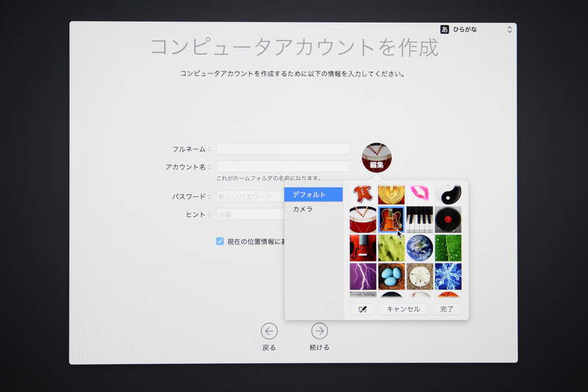Toggle the current location checkbox

pos(220,241)
